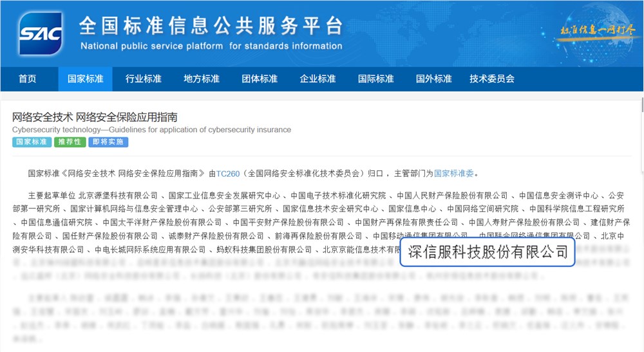Screen dimensions: 644x352
Task: Click the text 中国太平洋财产保险股份有限公司
Action: (162, 222)
